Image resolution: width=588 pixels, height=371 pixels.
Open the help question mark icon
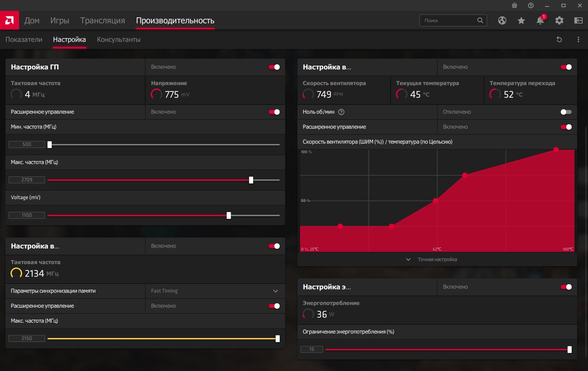(x=531, y=5)
